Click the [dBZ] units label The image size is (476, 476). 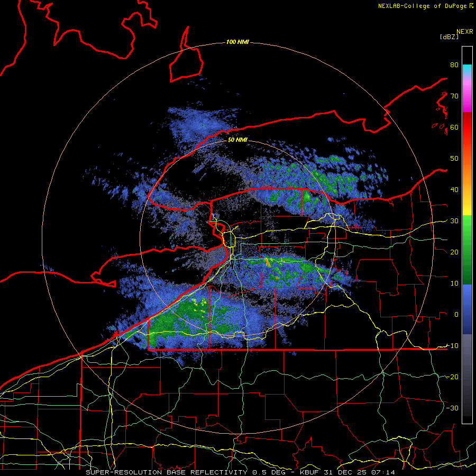click(x=449, y=37)
